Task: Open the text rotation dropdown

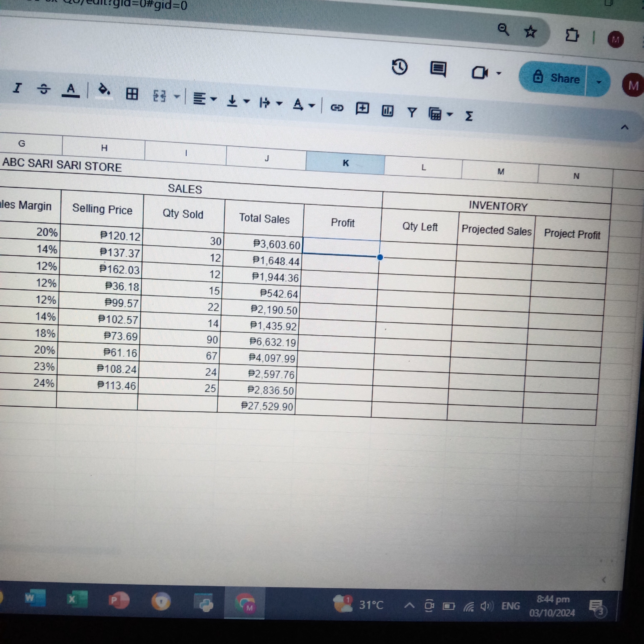Action: [304, 105]
